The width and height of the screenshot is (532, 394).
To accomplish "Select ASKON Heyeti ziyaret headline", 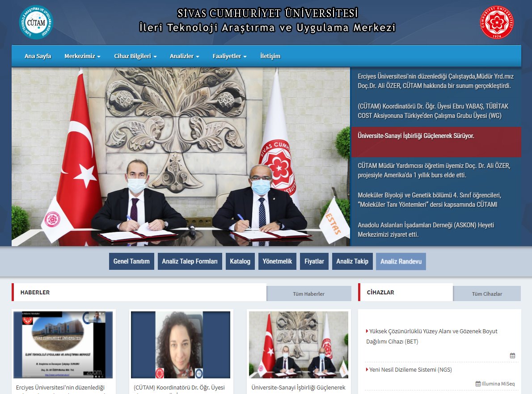I will point(435,230).
